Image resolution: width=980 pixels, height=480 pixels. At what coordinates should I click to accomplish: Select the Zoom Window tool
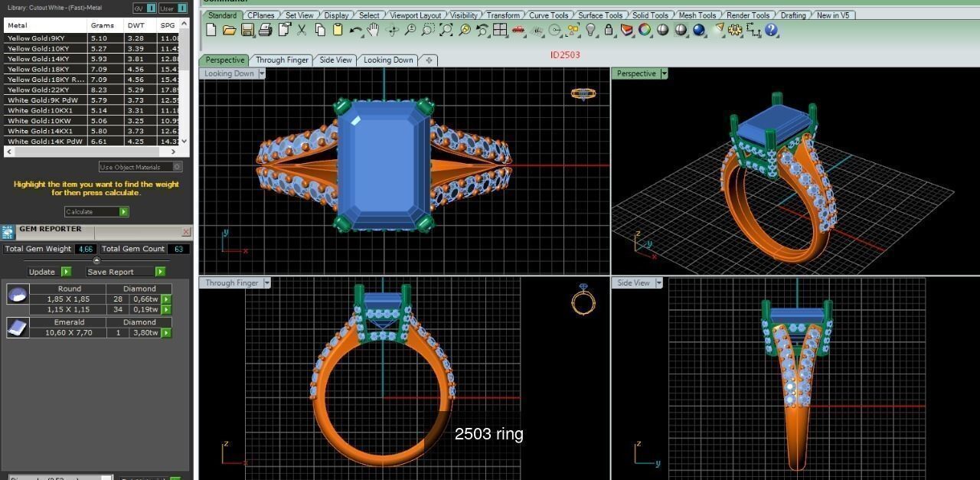[x=428, y=30]
